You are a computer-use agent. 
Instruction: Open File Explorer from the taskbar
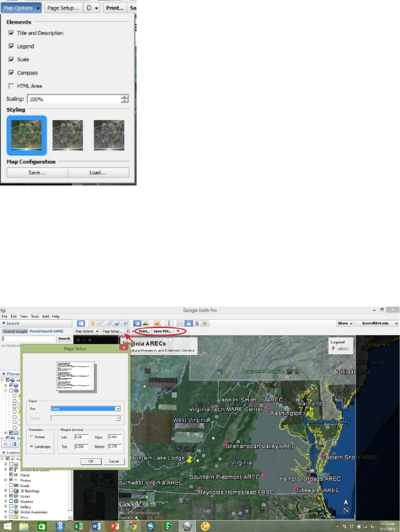click(24, 526)
